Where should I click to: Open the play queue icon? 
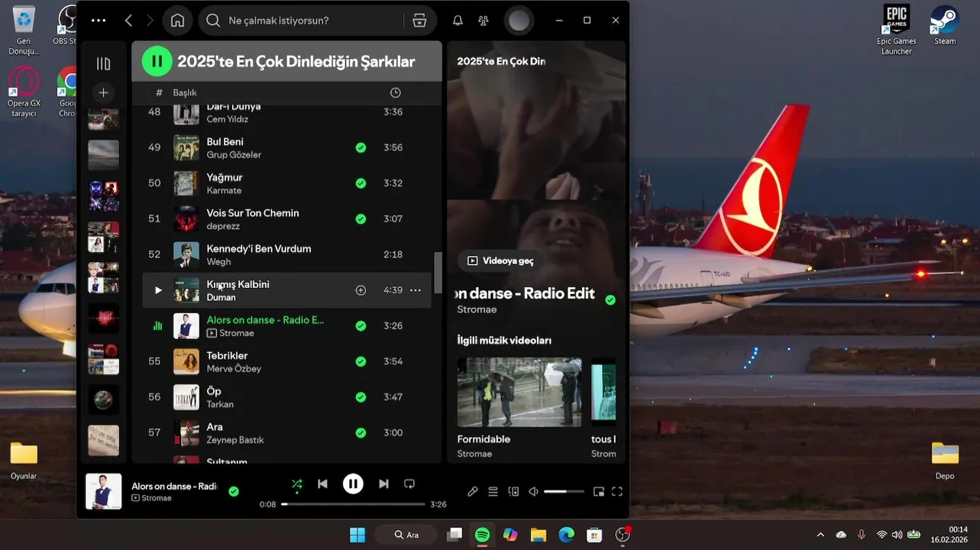493,492
